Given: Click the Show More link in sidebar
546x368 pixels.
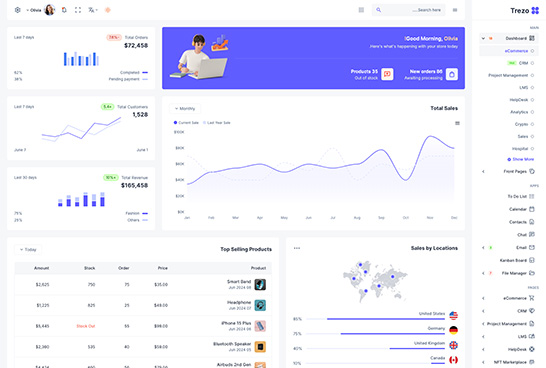Looking at the screenshot, I should coord(521,159).
